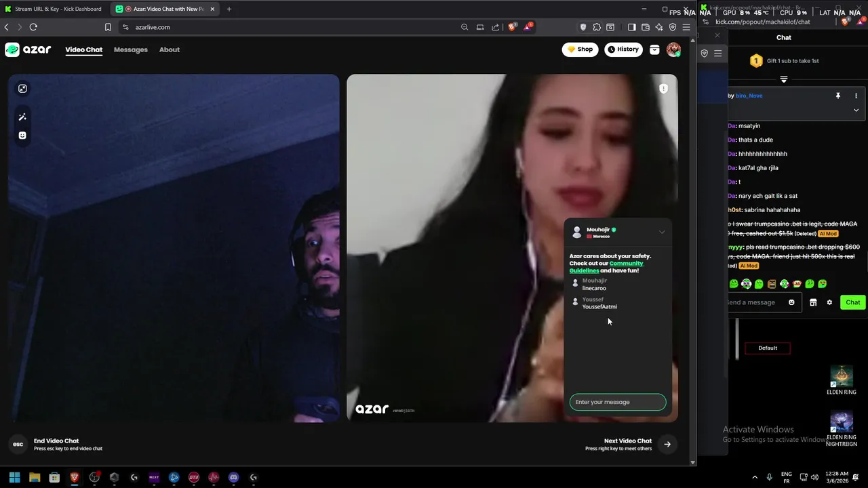Screen dimensions: 868x488
Task: Open the Kick chat hamburger menu
Action: (718, 54)
